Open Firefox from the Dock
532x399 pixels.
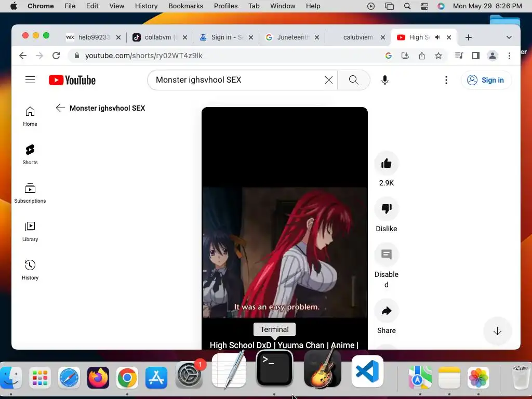coord(98,377)
